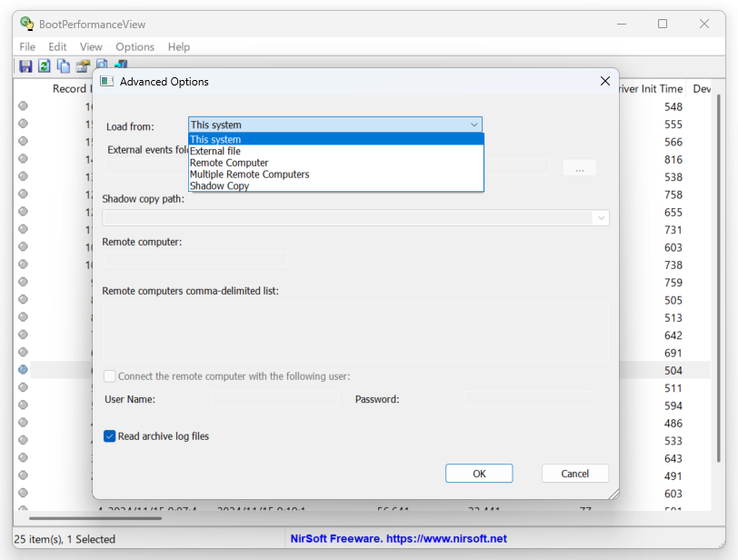Image resolution: width=738 pixels, height=560 pixels.
Task: Maximize the BootPerformanceView window
Action: point(663,24)
